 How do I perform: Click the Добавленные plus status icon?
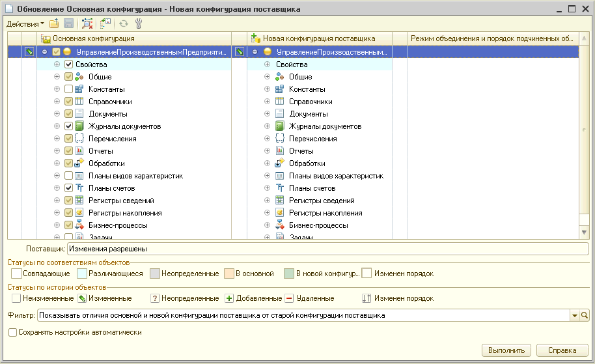229,298
